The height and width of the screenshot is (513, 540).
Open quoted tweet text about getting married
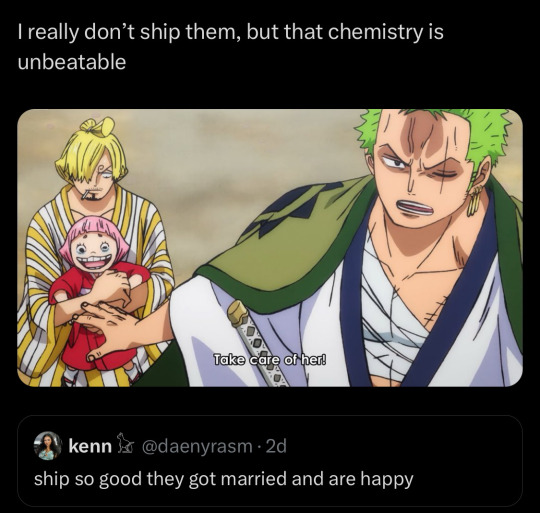point(224,479)
